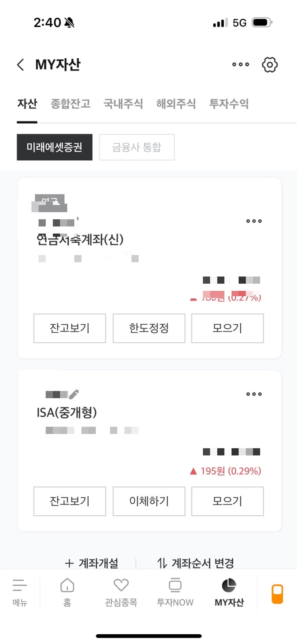
Task: Expand options for ISA(중개형) account
Action: pos(254,394)
